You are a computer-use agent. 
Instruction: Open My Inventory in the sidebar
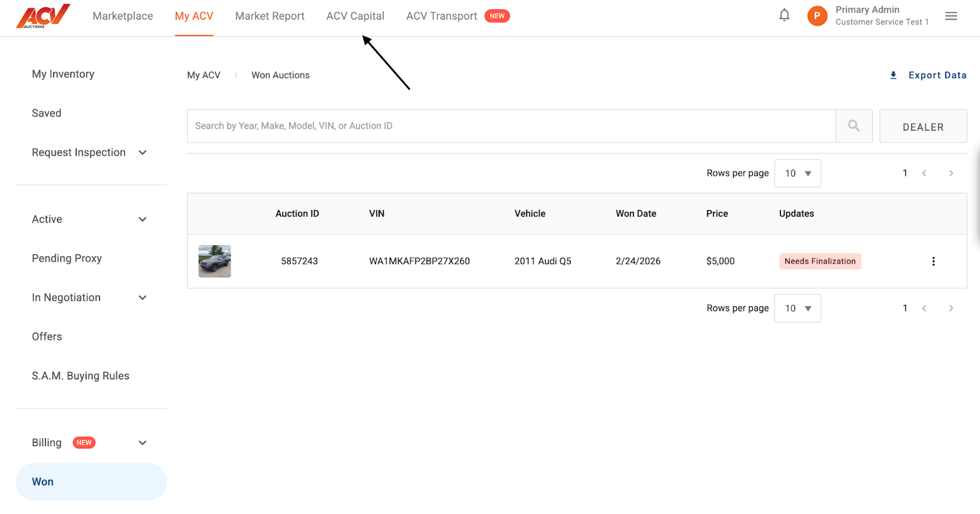(x=63, y=74)
